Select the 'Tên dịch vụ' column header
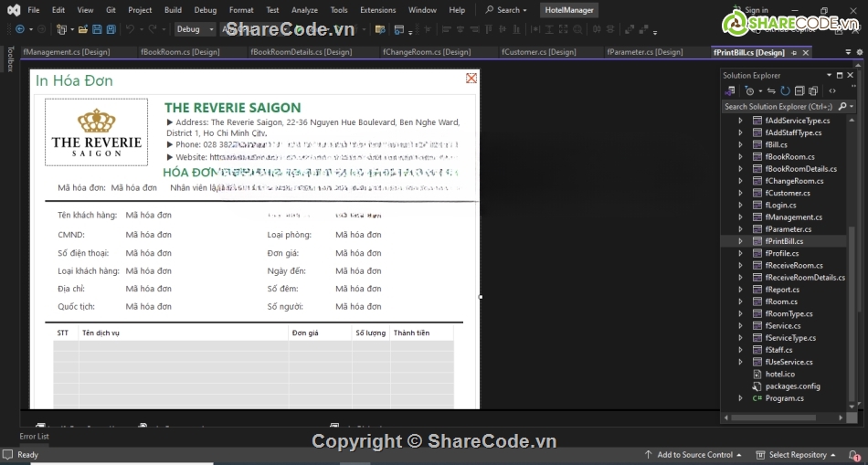 pyautogui.click(x=184, y=333)
